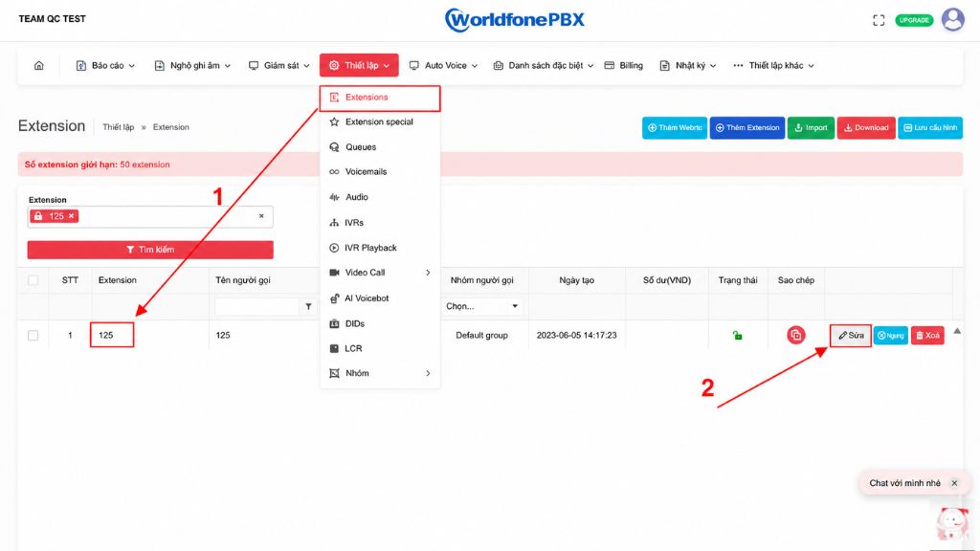Select Extensions in the dropdown menu
The image size is (980, 551).
[x=380, y=98]
